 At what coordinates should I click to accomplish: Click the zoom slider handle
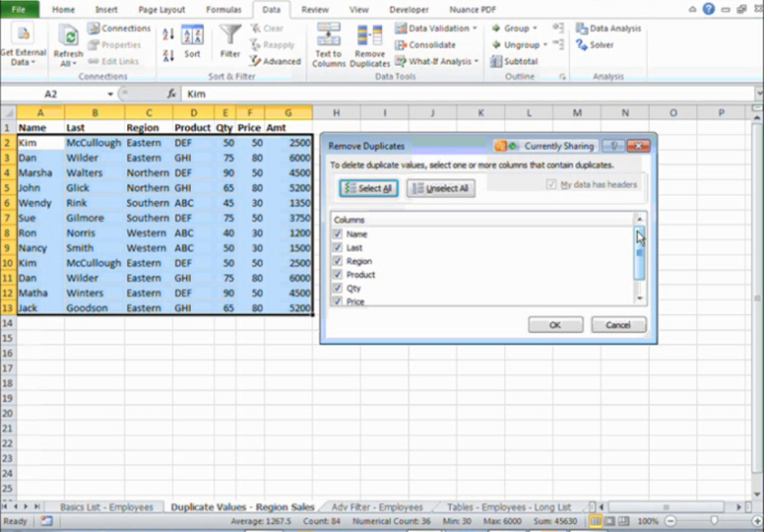(x=713, y=521)
